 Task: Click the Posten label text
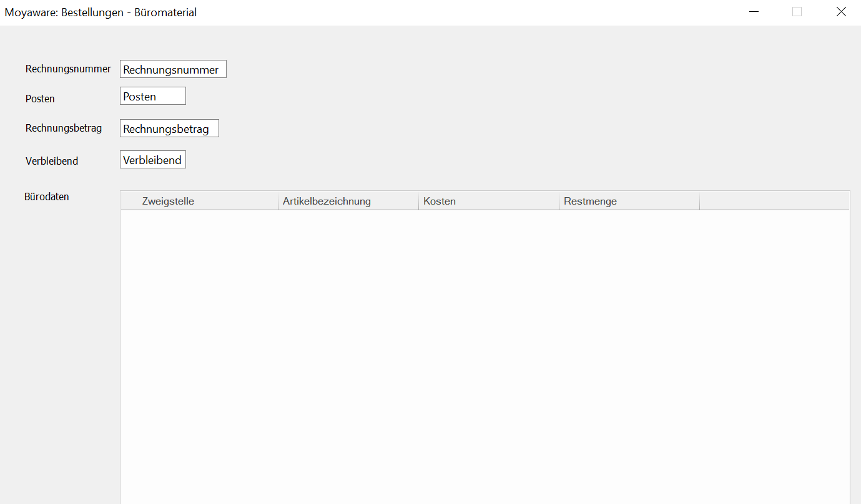40,99
